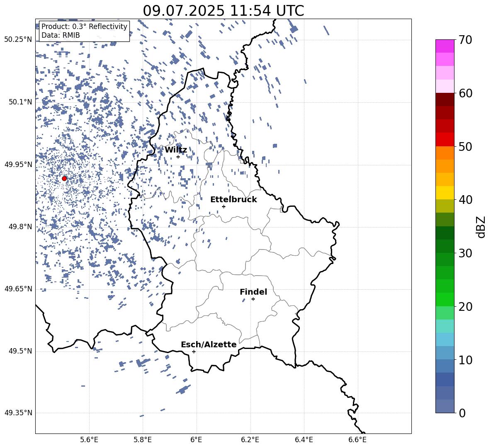
Task: Click the 6.2°E longitude label
Action: 250,440
